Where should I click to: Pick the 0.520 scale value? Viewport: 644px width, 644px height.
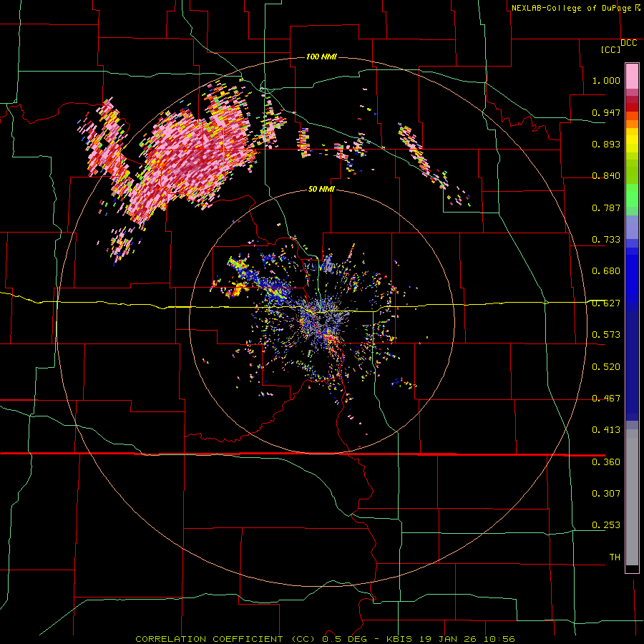click(x=606, y=367)
